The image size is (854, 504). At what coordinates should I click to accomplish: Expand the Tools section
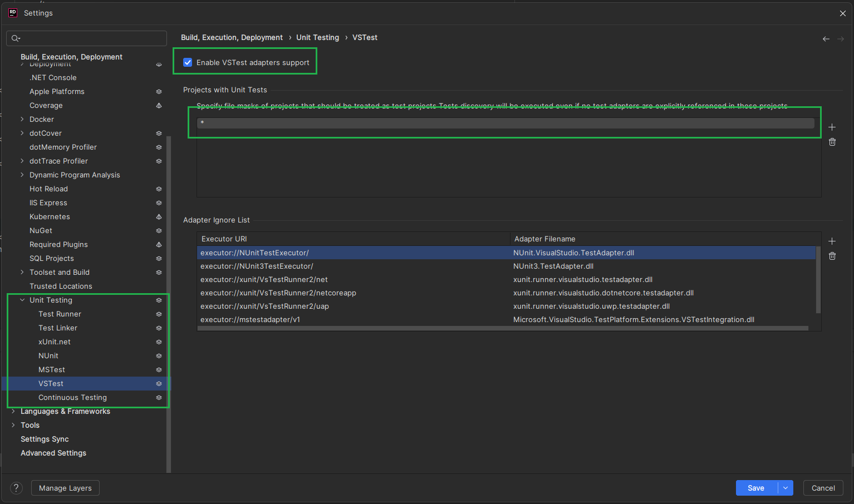[13, 424]
